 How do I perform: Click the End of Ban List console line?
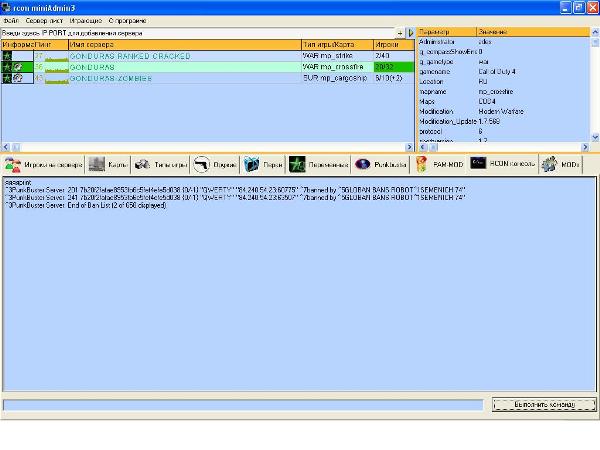86,205
